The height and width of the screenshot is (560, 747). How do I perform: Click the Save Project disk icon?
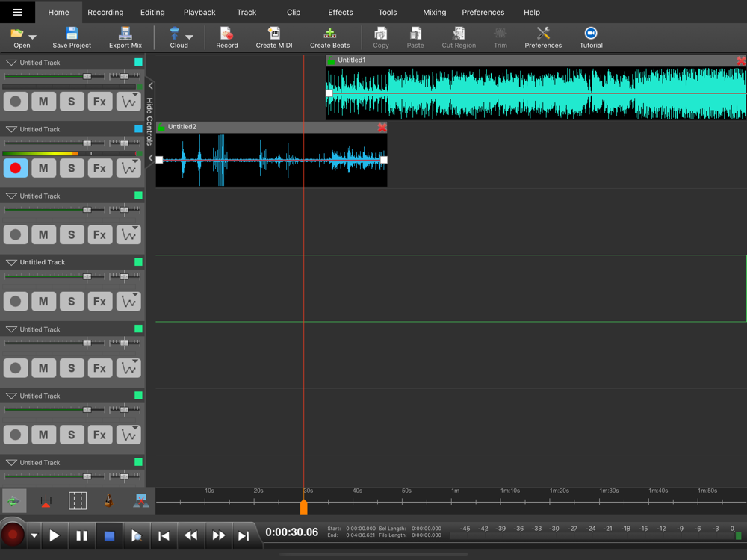point(72,34)
